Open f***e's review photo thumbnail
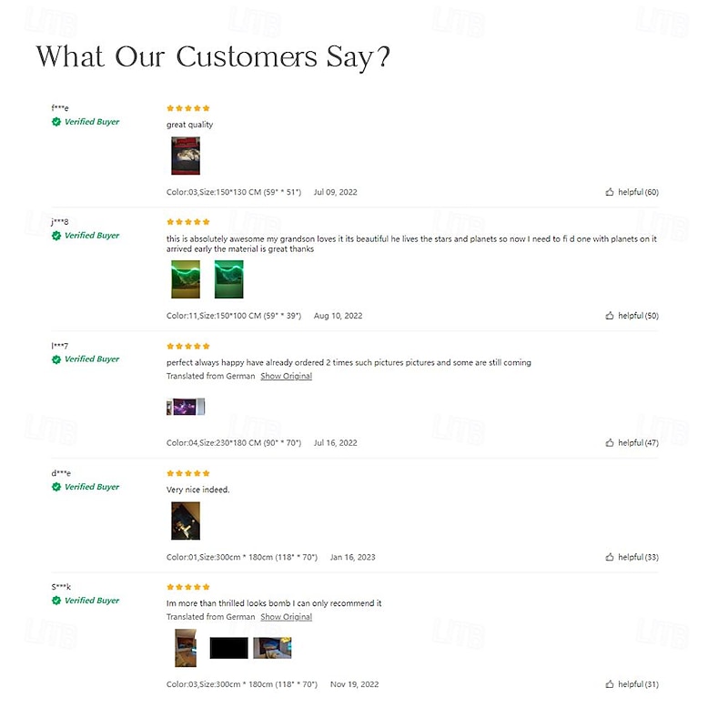 pyautogui.click(x=185, y=156)
